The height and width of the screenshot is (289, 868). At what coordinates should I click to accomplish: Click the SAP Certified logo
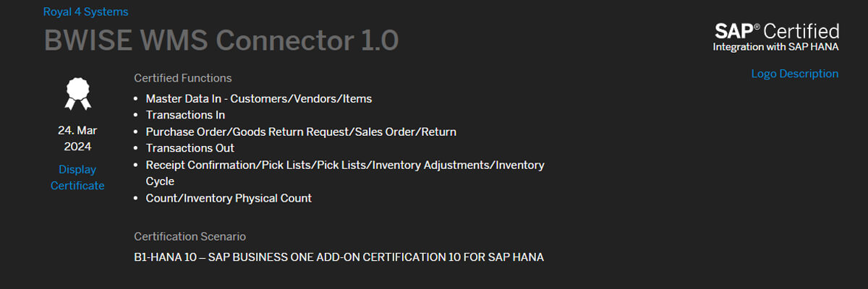coord(776,31)
